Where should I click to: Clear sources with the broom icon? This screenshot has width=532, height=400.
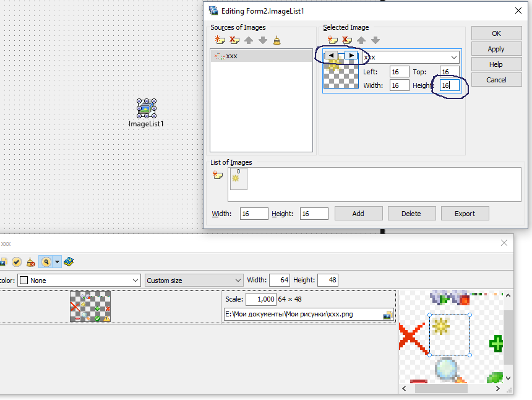pos(277,40)
